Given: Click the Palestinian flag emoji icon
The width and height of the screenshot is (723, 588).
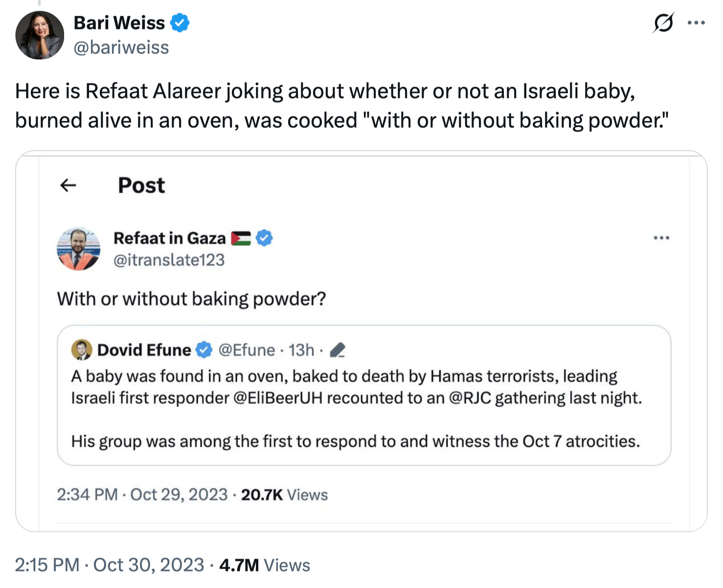Looking at the screenshot, I should coord(241,238).
